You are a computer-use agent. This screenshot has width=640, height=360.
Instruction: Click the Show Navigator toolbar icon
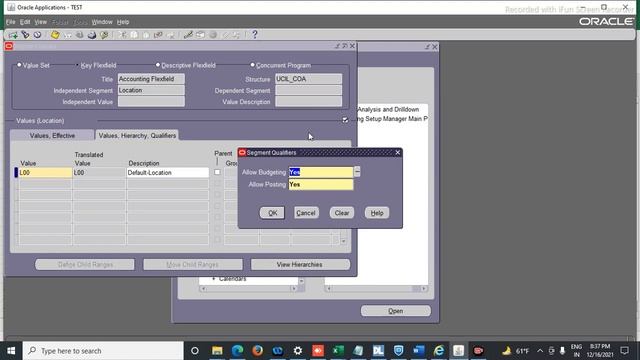[37, 35]
